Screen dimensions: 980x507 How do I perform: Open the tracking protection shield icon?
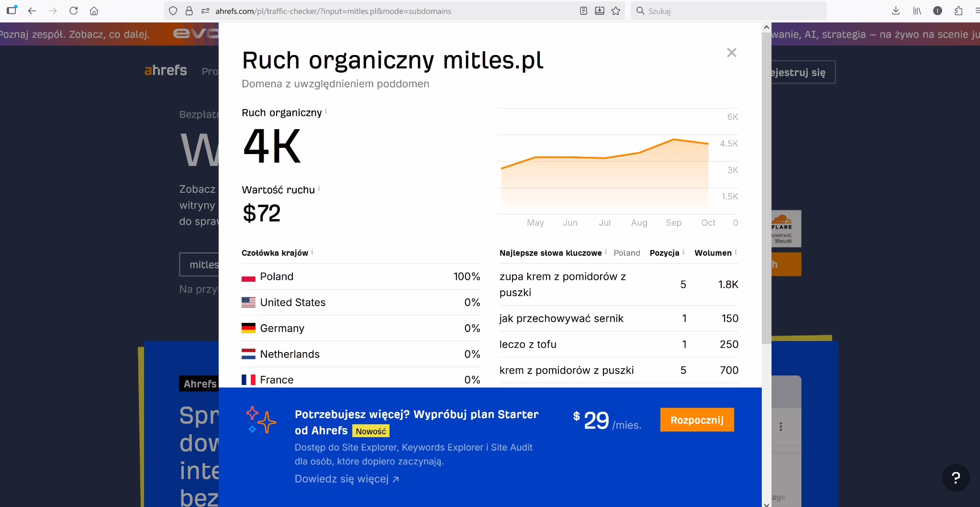173,11
